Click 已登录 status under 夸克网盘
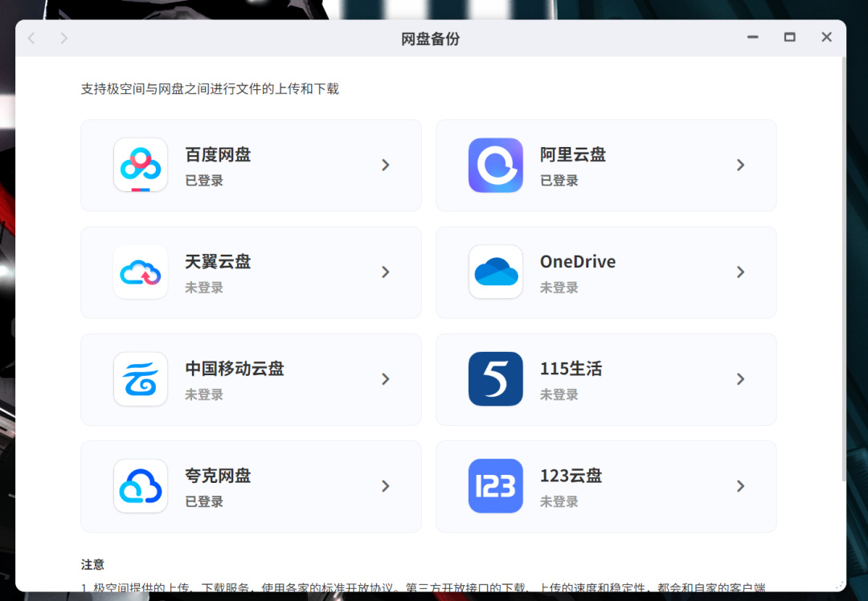Screen dimensions: 868x601 [204, 501]
